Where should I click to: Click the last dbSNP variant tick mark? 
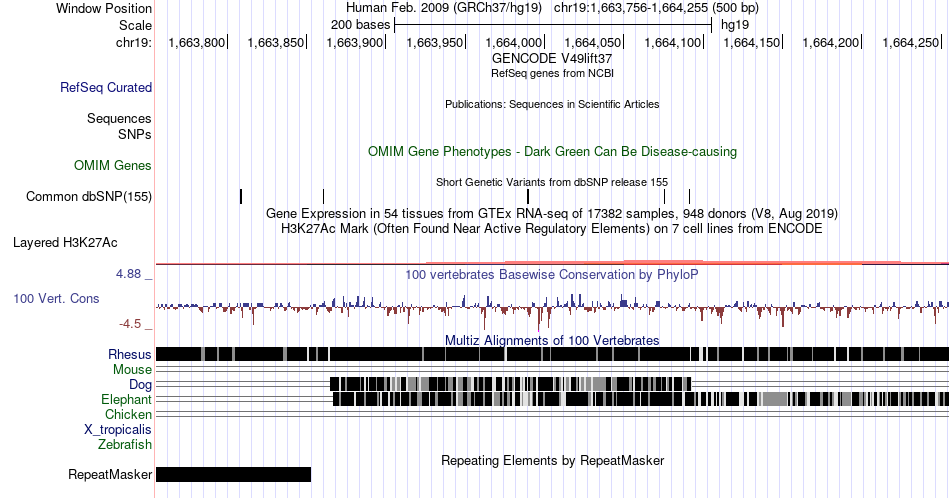pos(689,196)
